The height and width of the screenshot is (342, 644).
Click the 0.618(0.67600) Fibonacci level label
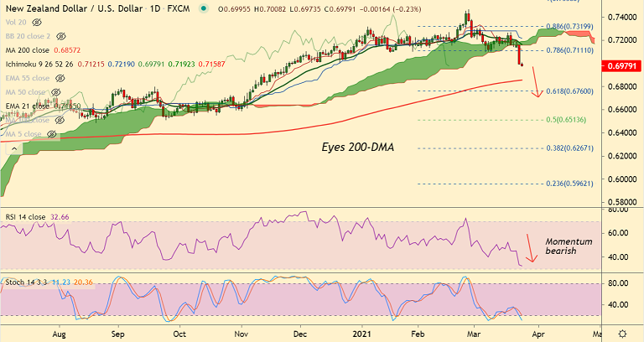tap(569, 91)
